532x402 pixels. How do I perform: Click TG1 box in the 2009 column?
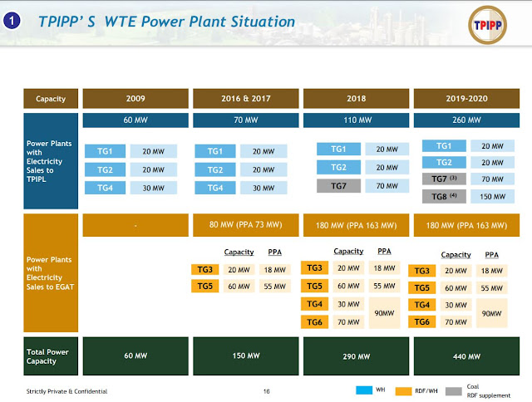105,151
